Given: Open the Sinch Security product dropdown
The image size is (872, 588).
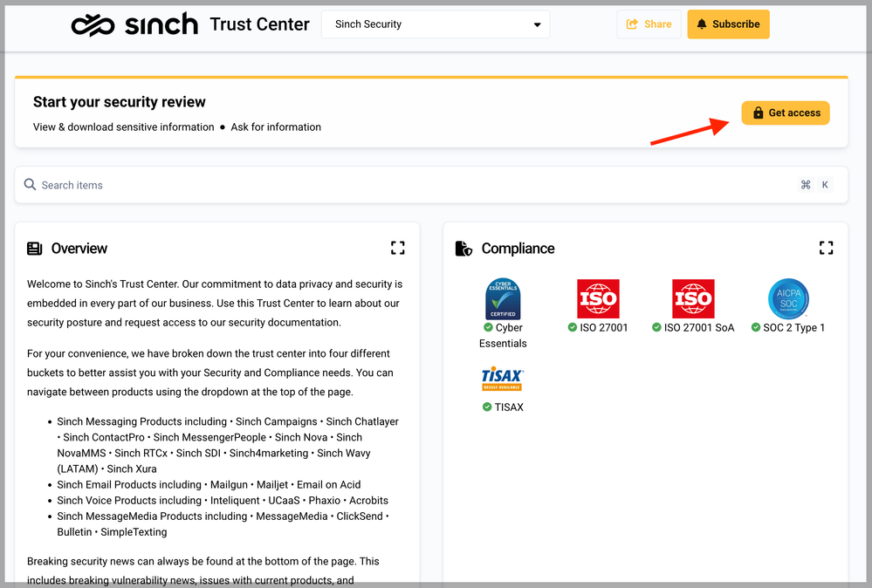Looking at the screenshot, I should (x=436, y=24).
